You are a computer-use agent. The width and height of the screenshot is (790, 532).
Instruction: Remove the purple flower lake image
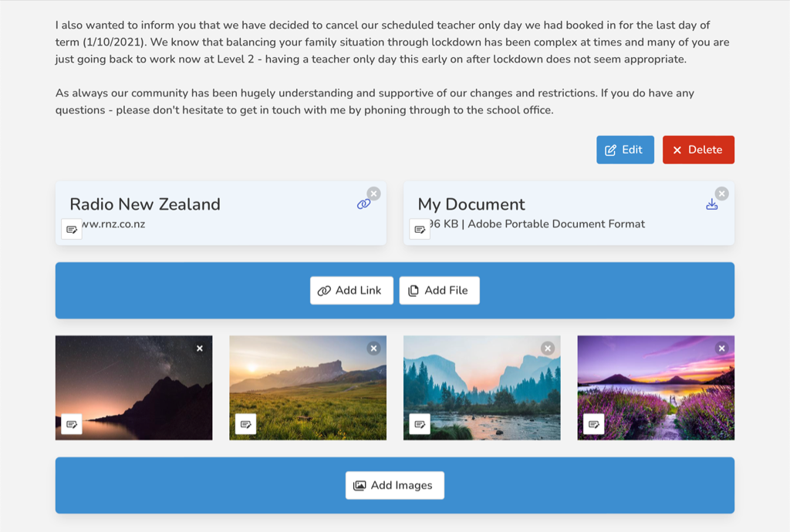(722, 348)
